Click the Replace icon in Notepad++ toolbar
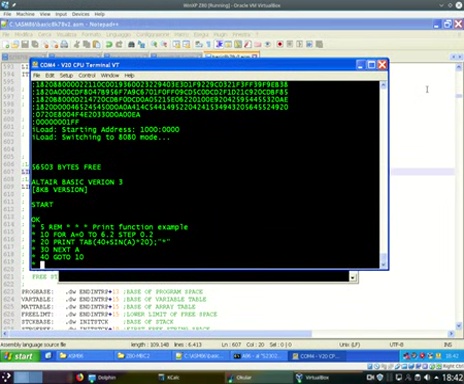 pyautogui.click(x=141, y=44)
